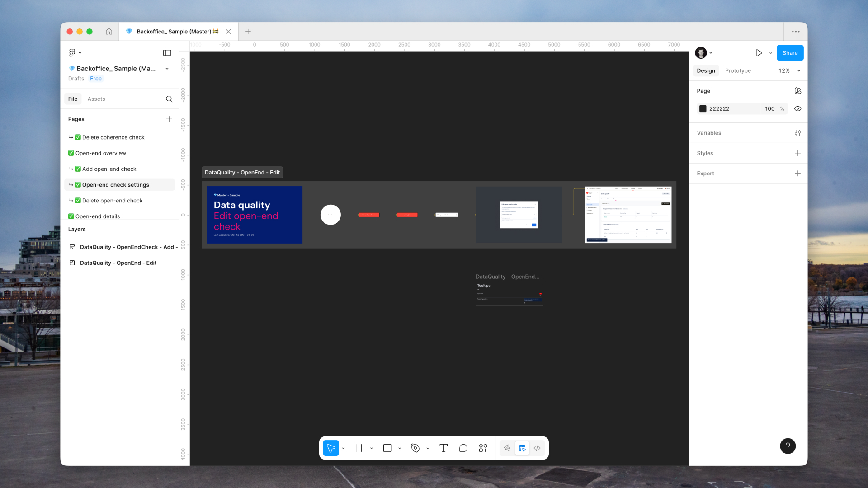Select the Frame tool
The height and width of the screenshot is (488, 868).
(x=359, y=448)
